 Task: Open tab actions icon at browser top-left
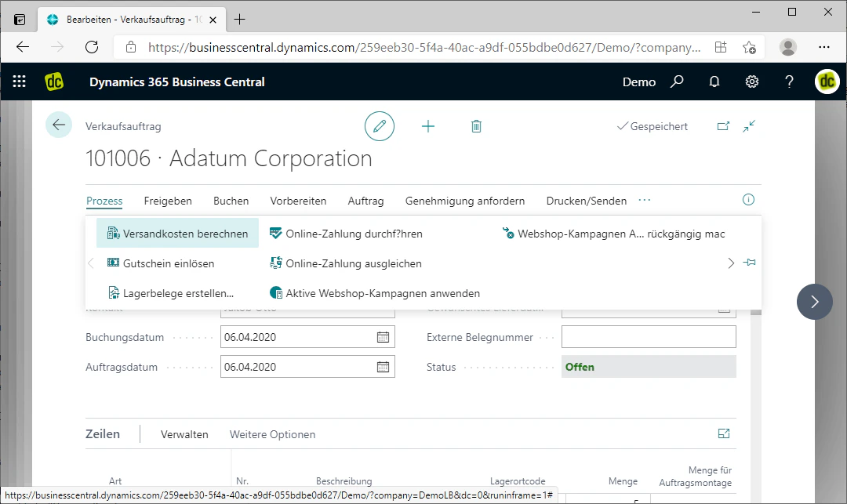coord(20,20)
